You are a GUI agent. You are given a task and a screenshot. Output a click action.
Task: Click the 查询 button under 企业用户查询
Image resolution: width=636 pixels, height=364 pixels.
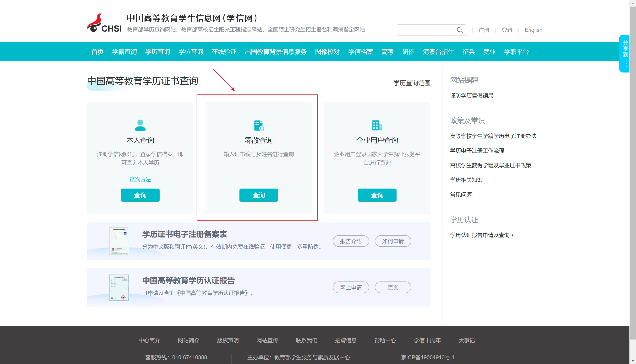[377, 195]
